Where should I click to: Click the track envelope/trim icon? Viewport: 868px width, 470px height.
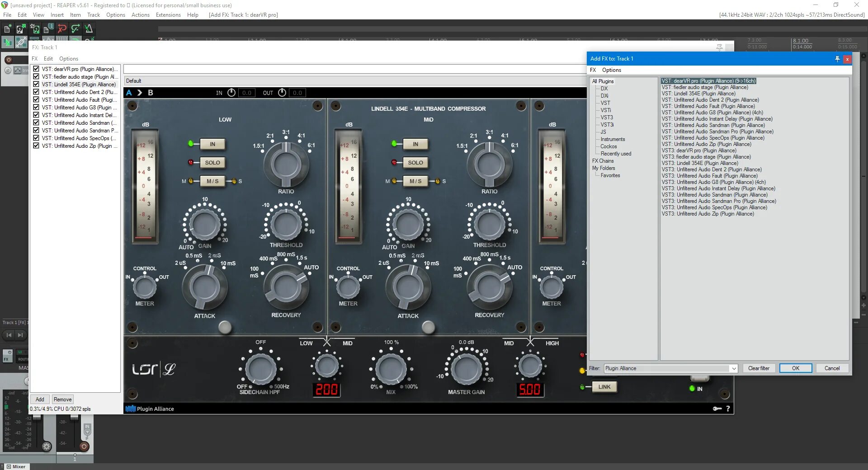18,70
